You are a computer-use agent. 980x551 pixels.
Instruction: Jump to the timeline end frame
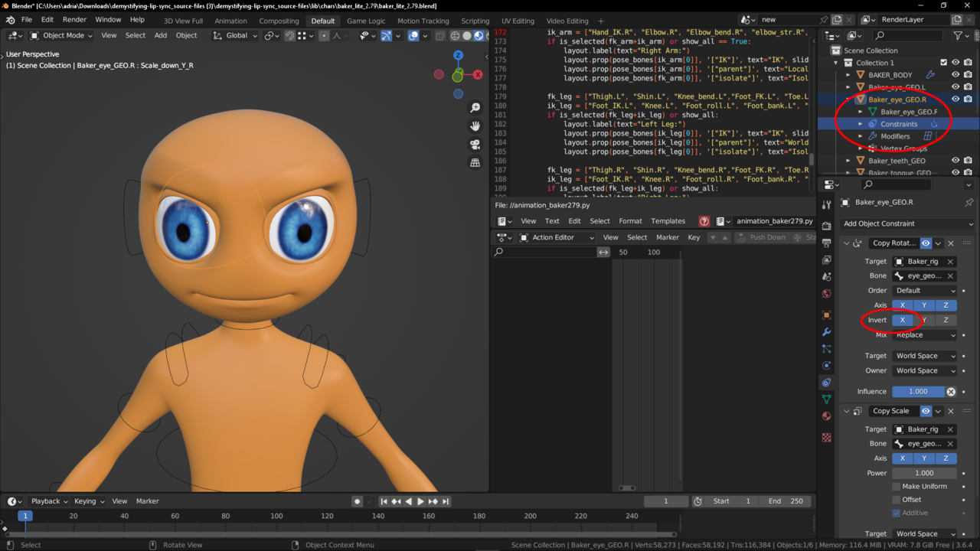click(446, 501)
